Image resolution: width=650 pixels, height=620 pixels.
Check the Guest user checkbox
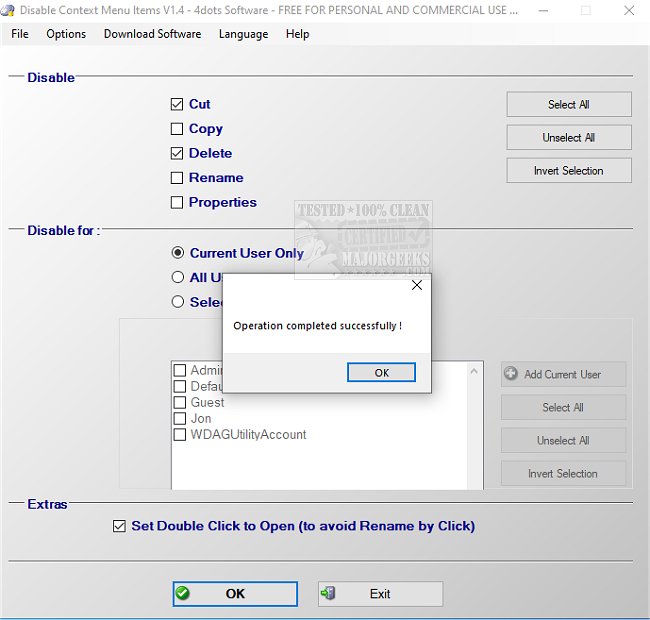tap(179, 402)
